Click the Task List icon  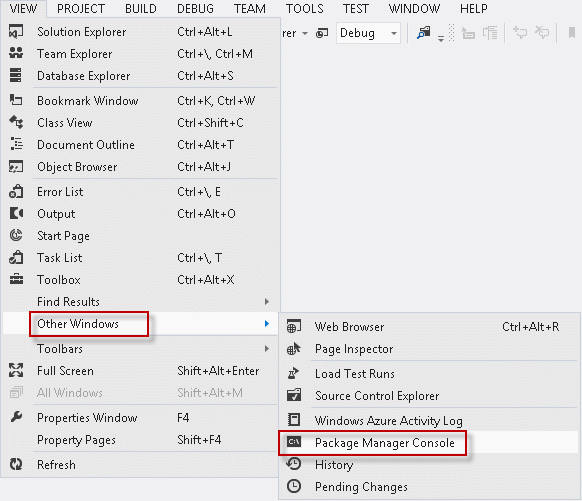click(16, 258)
